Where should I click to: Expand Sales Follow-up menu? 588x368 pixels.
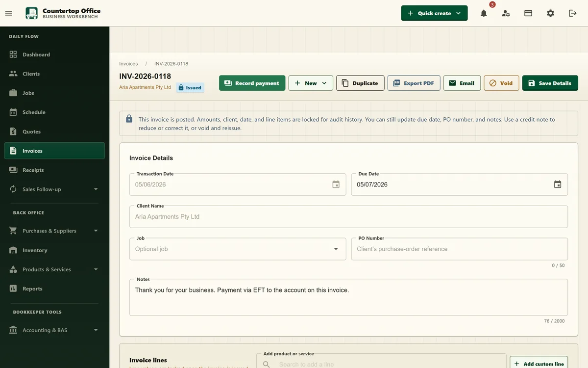pyautogui.click(x=54, y=189)
